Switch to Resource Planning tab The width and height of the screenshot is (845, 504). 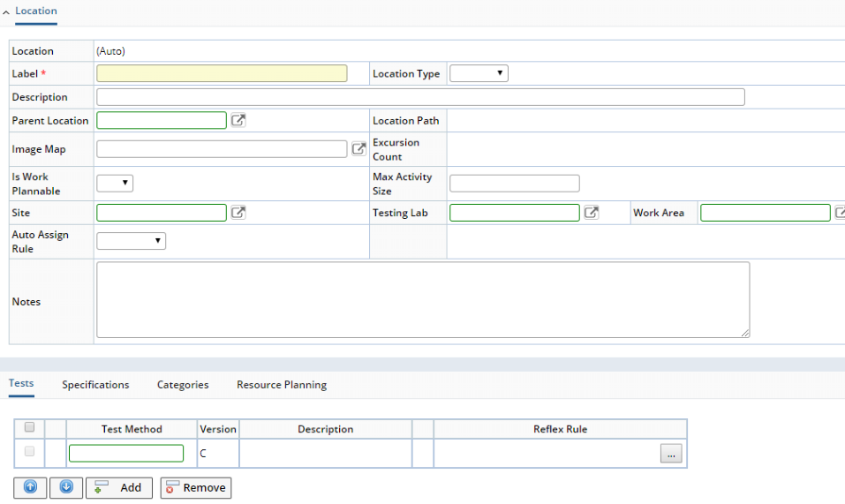tap(282, 385)
